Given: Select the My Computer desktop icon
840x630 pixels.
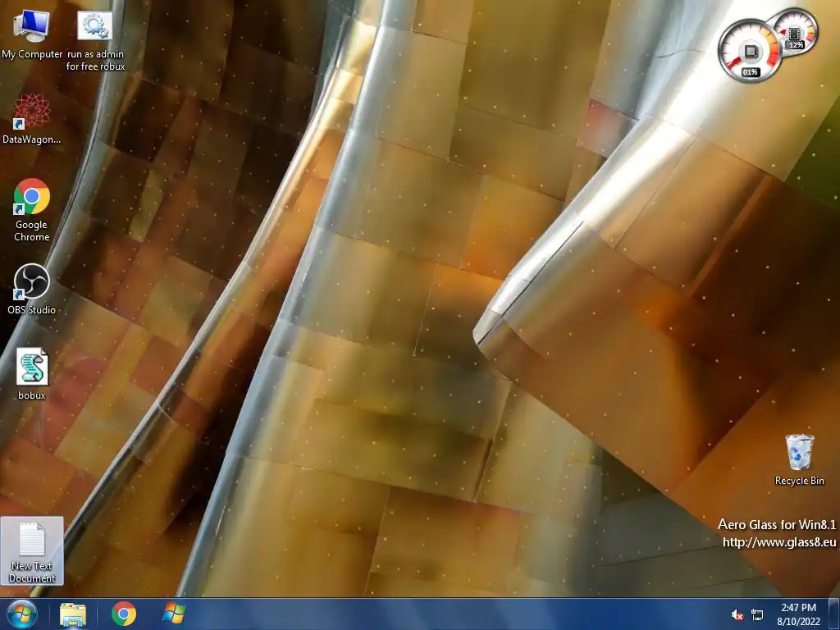Looking at the screenshot, I should pyautogui.click(x=32, y=35).
